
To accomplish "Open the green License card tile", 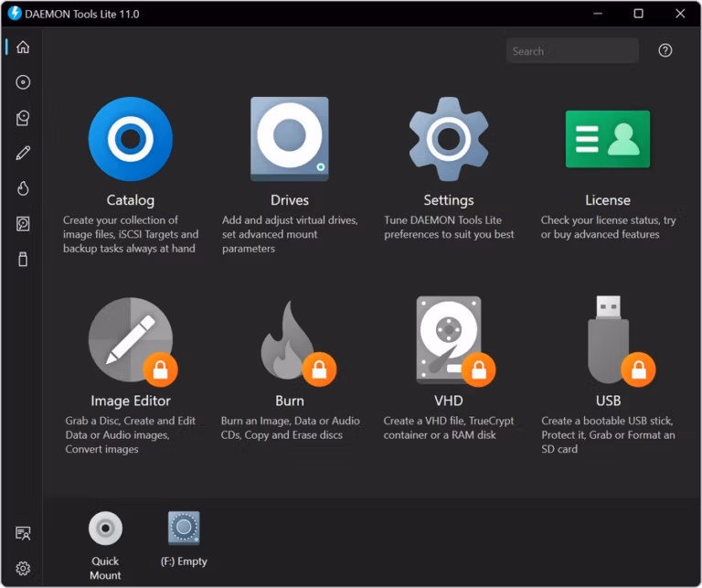I will [608, 139].
